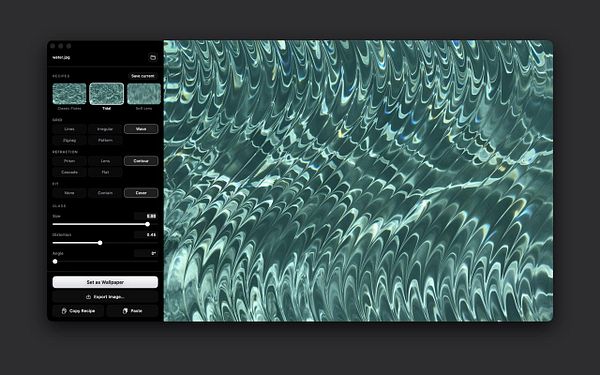Select the Soft Lens recipe thumbnail

tap(144, 94)
